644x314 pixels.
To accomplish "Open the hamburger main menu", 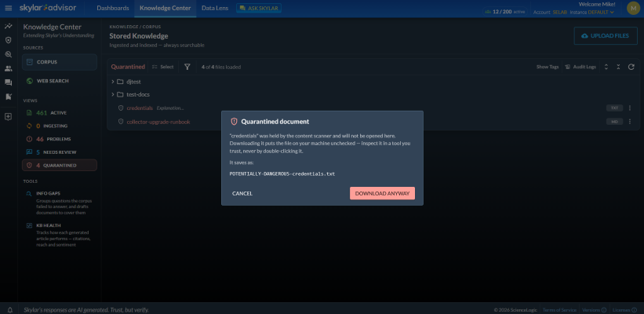I will (9, 8).
